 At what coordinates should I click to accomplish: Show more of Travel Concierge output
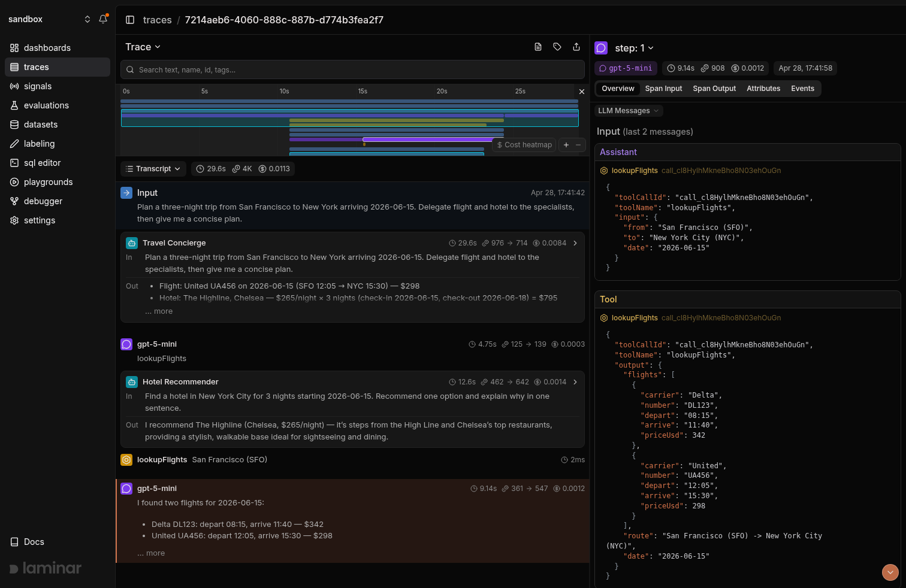[x=159, y=311]
